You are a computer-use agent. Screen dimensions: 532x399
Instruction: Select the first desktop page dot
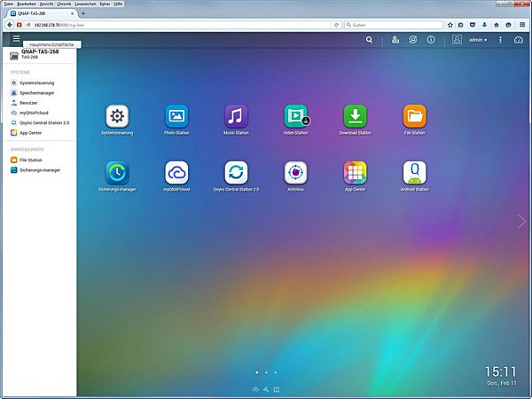[257, 372]
